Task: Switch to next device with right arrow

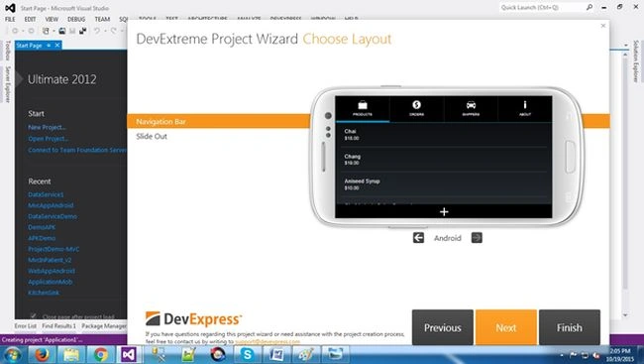Action: coord(477,238)
